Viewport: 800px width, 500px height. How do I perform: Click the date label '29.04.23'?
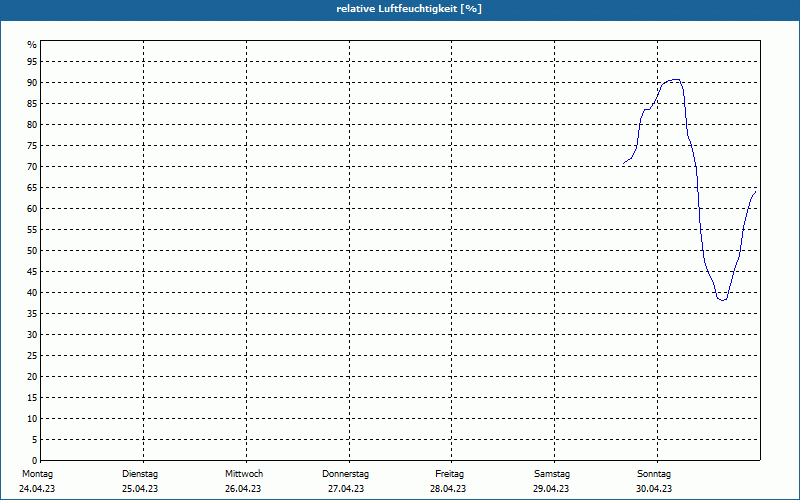[x=551, y=489]
